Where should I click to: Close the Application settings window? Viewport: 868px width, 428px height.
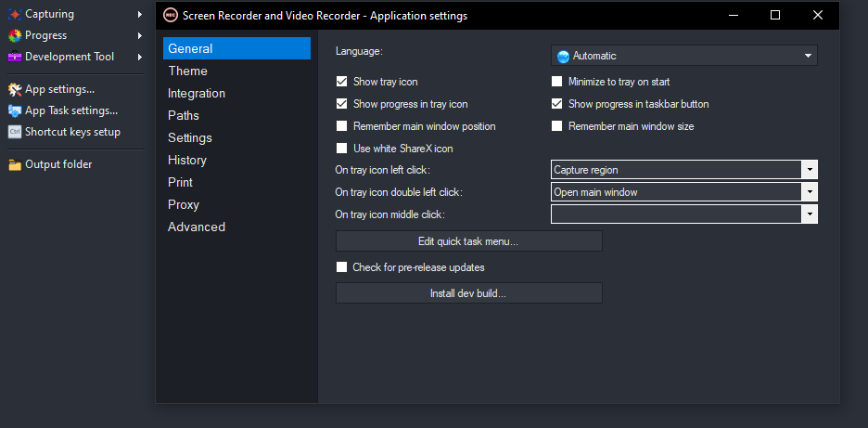pos(818,16)
